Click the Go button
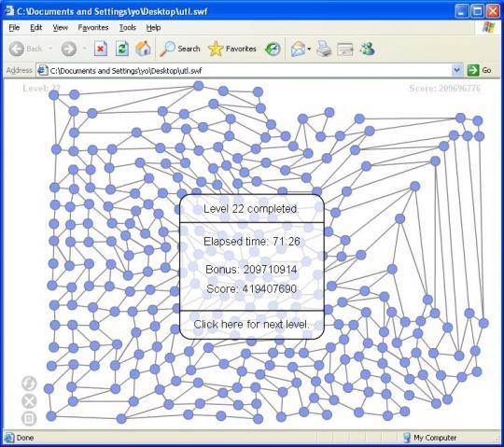Viewport: 504px width, 447px height. coord(479,70)
